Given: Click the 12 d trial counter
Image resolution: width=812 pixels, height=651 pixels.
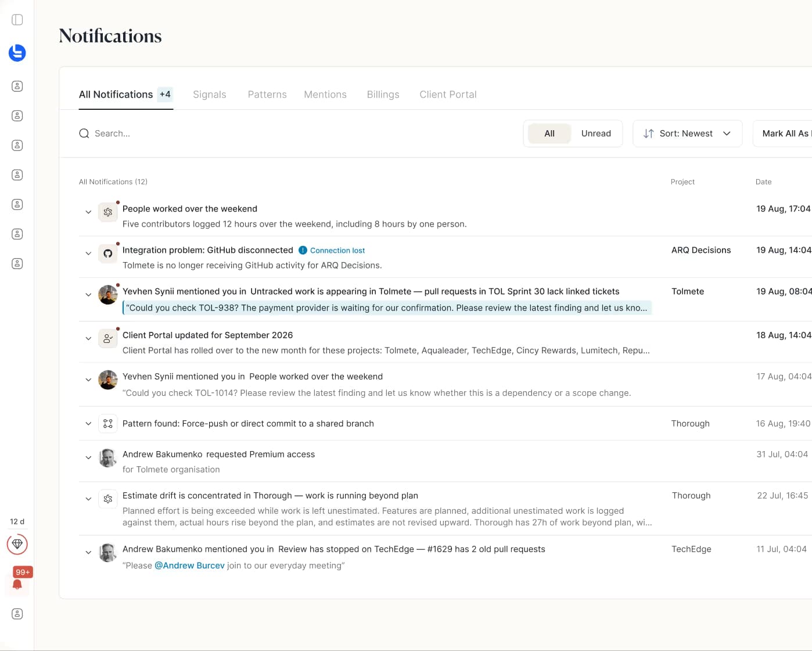Looking at the screenshot, I should [17, 521].
